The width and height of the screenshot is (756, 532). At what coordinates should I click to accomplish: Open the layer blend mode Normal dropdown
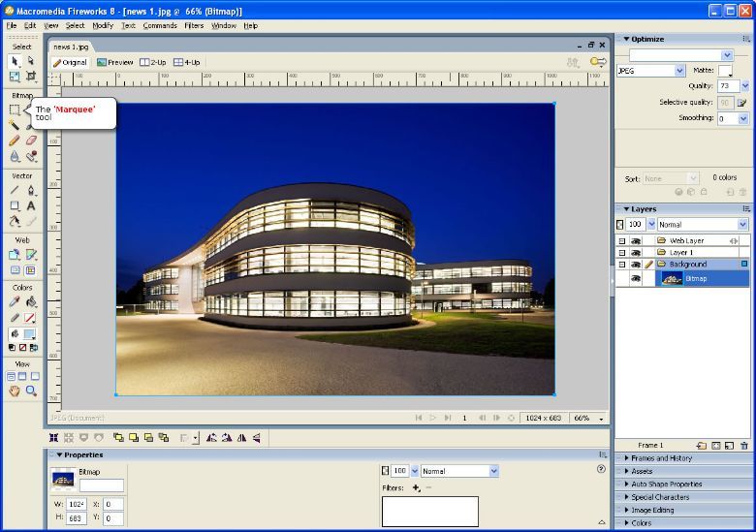[703, 225]
